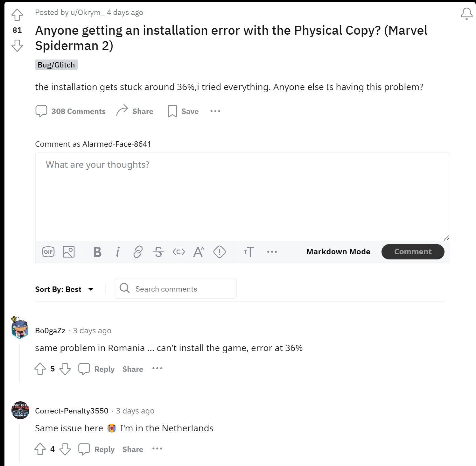Toggle italic text formatting
The image size is (476, 466).
(118, 252)
